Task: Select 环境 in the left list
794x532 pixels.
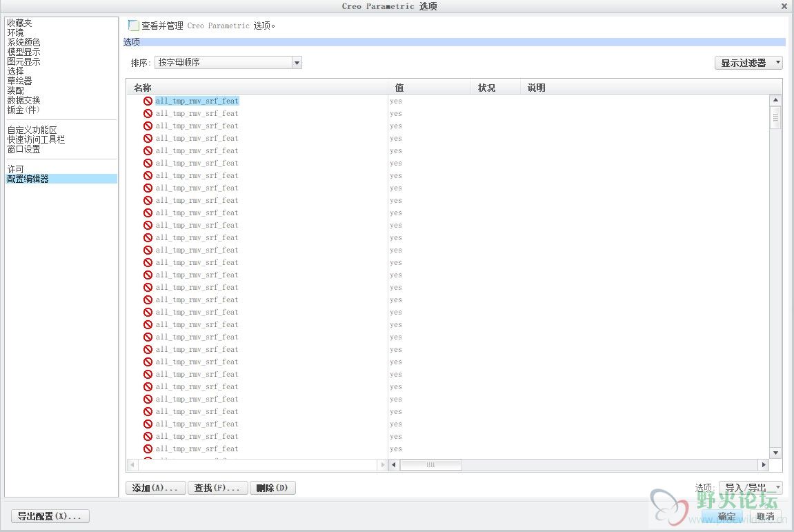Action: pyautogui.click(x=15, y=32)
